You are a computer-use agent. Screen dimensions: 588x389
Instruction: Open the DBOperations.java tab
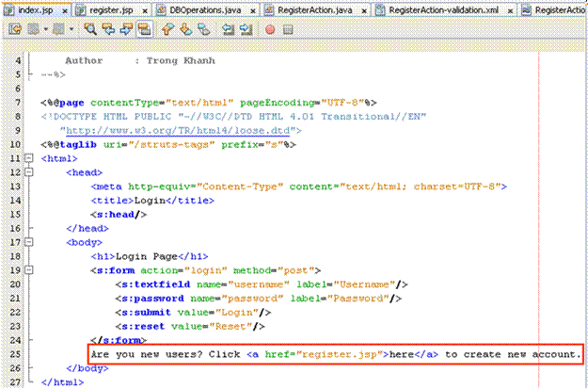coord(205,10)
